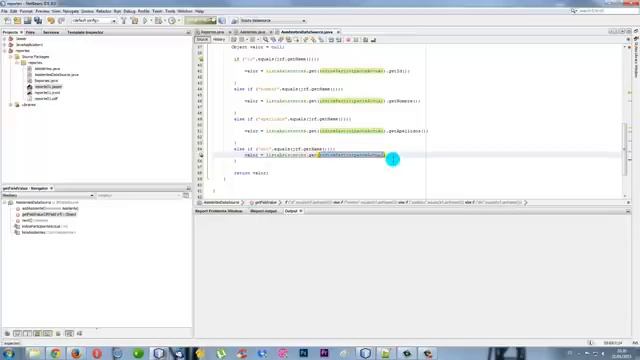The height and width of the screenshot is (360, 640).
Task: Click the Profile Project clock icon
Action: [x=172, y=20]
